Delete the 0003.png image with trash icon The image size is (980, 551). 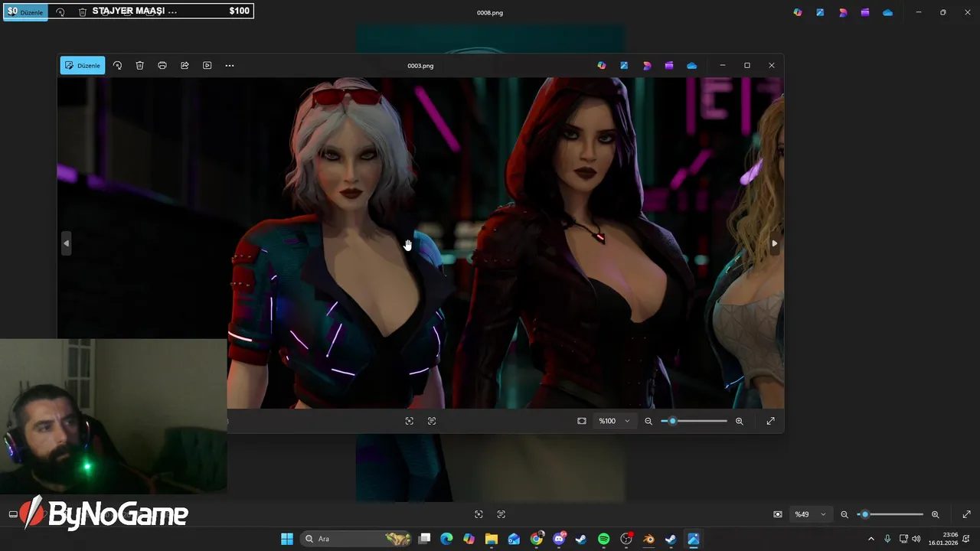139,66
